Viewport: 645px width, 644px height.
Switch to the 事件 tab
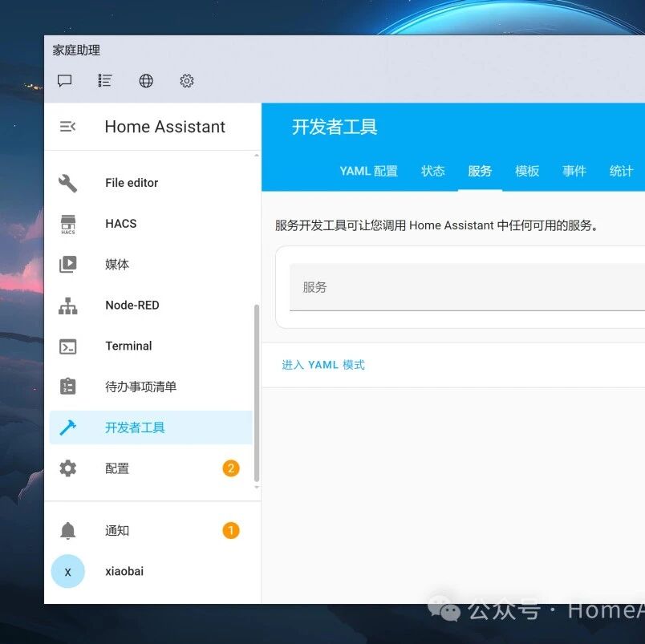click(574, 171)
